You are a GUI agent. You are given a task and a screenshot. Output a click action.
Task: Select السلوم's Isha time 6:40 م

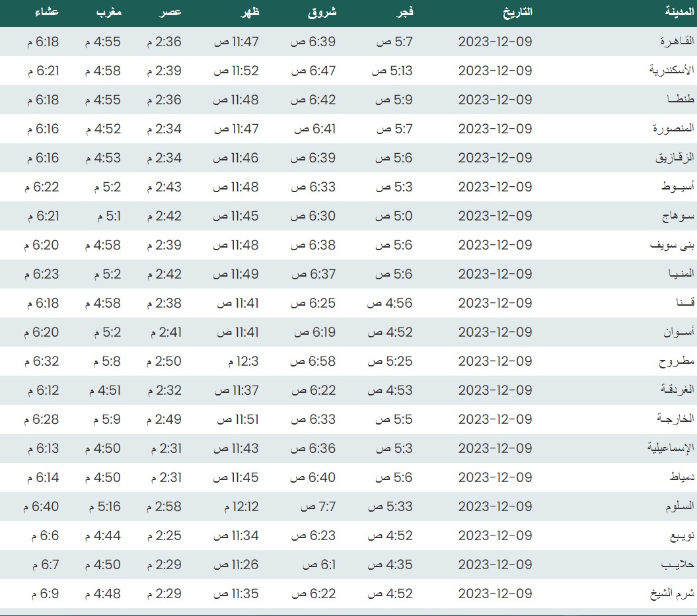[43, 506]
